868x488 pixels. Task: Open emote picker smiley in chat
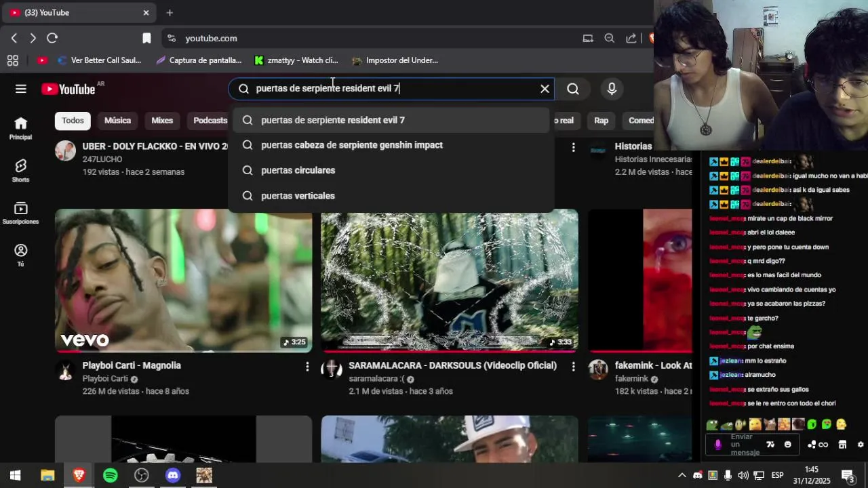(x=788, y=445)
